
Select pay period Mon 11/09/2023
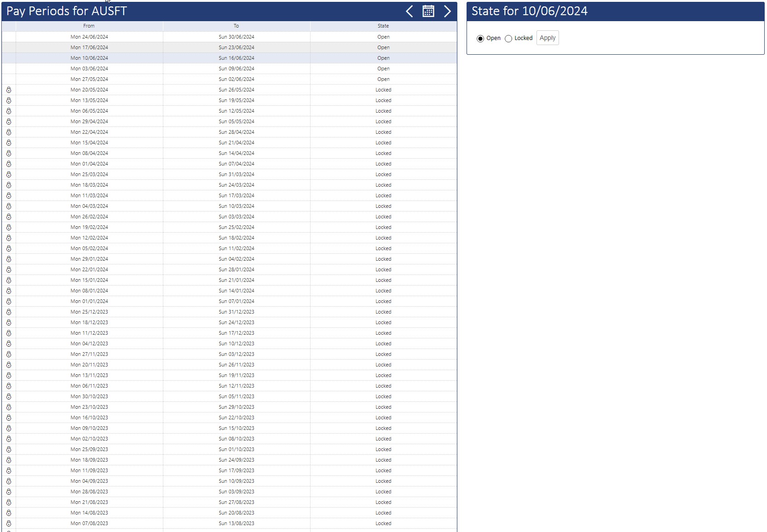tap(89, 470)
